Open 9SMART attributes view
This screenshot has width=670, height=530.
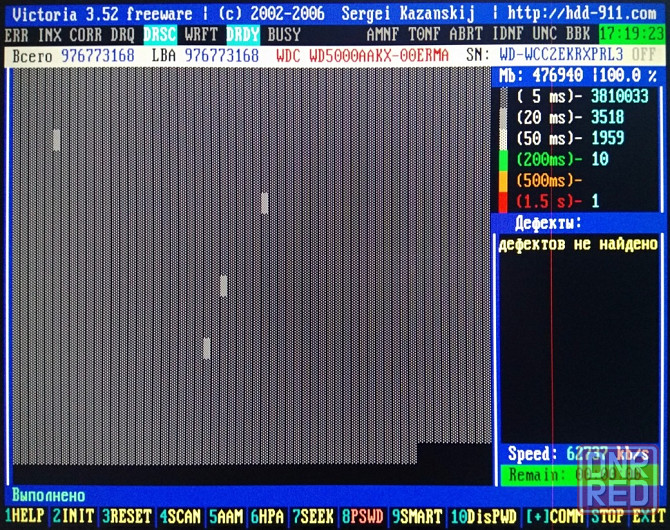tap(365, 517)
